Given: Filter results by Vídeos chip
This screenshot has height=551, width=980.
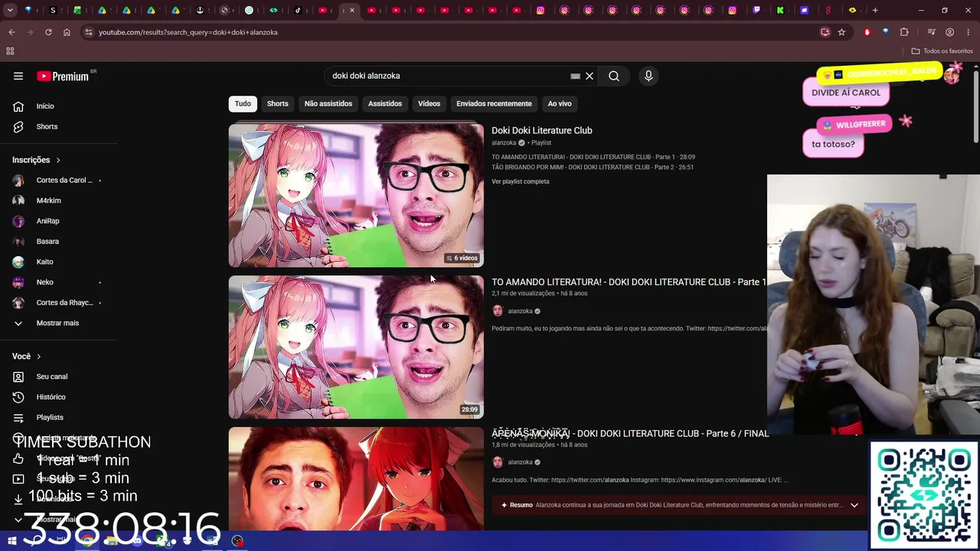Looking at the screenshot, I should coord(429,103).
